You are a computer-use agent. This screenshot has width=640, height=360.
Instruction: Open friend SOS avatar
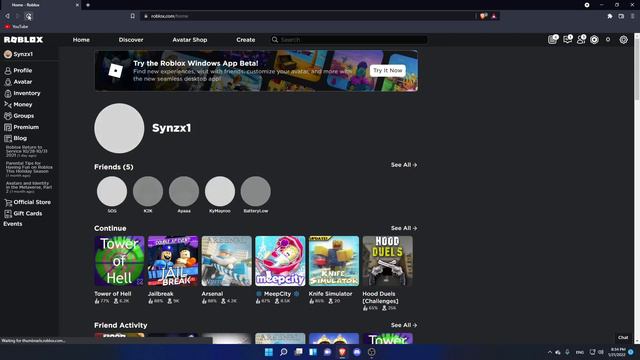coord(112,191)
